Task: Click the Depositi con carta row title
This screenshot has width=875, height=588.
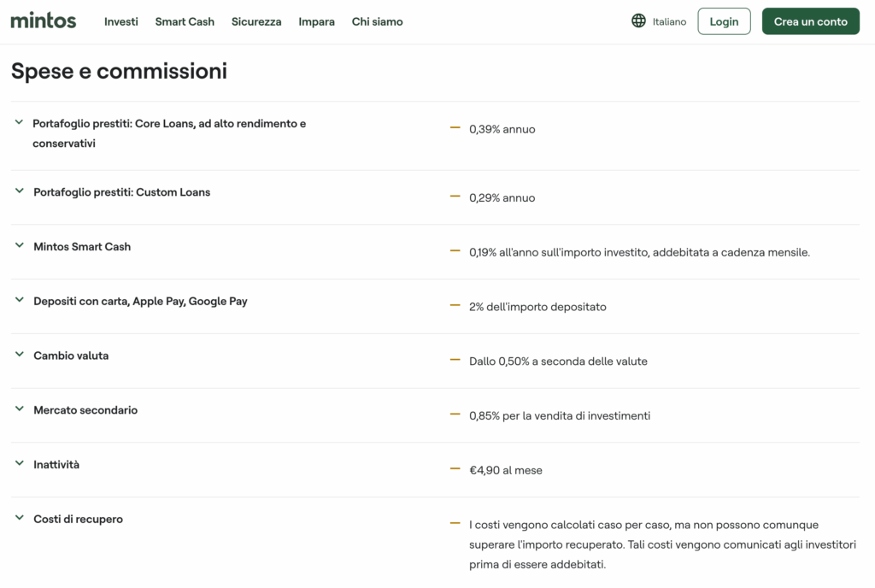Action: 140,301
